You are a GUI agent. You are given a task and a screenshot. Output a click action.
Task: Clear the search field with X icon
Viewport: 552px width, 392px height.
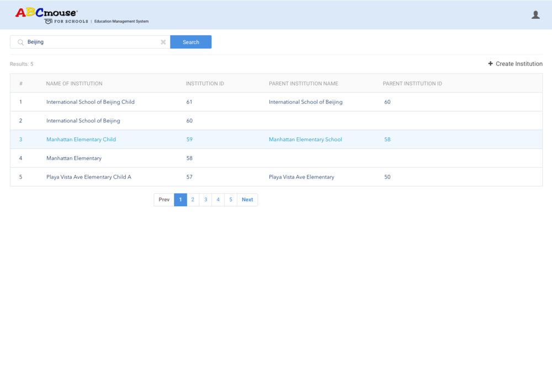pyautogui.click(x=163, y=42)
